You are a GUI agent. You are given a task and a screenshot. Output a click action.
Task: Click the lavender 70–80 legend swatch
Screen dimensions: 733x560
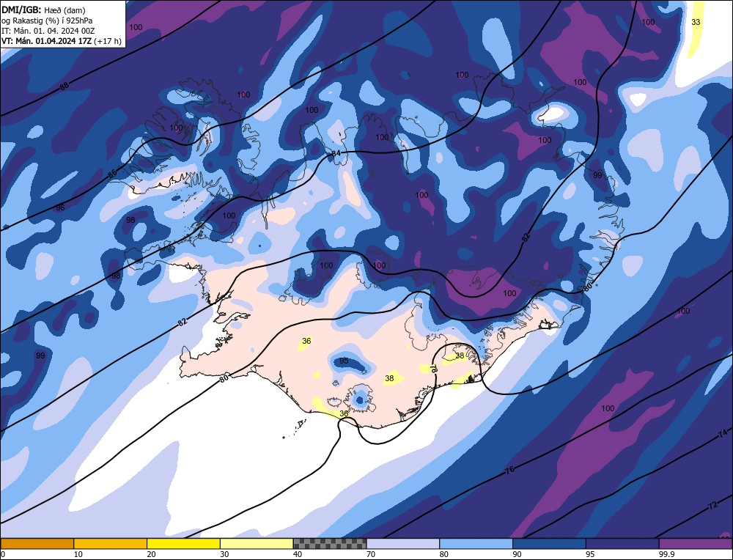click(403, 543)
